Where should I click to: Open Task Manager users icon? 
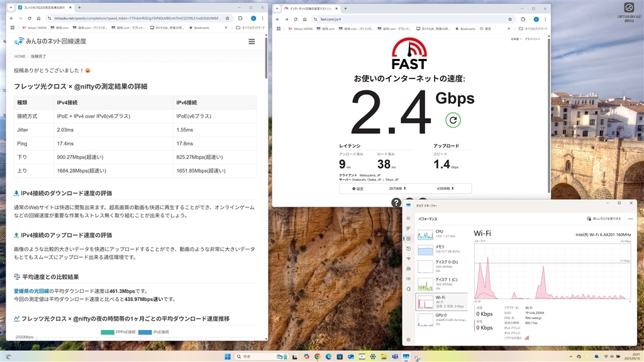click(x=408, y=268)
